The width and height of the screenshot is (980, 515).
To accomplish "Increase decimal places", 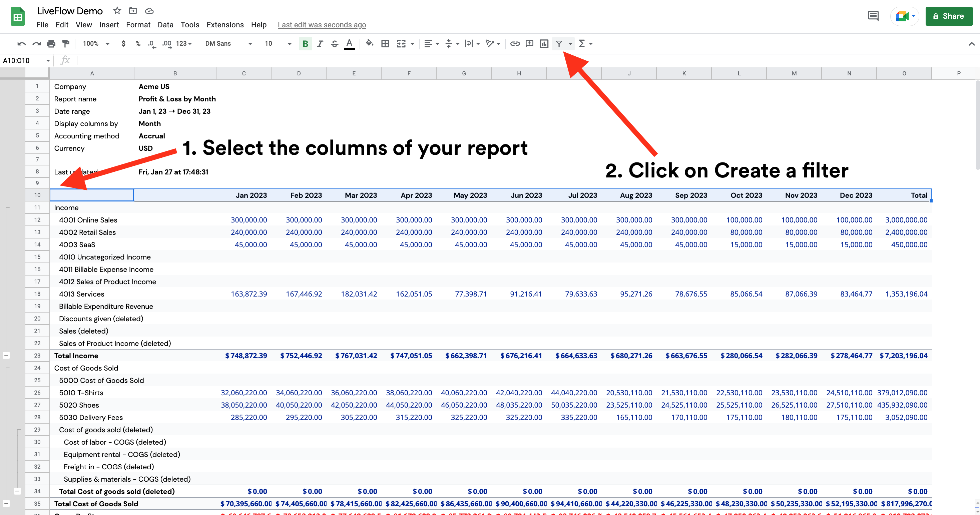I will click(167, 44).
